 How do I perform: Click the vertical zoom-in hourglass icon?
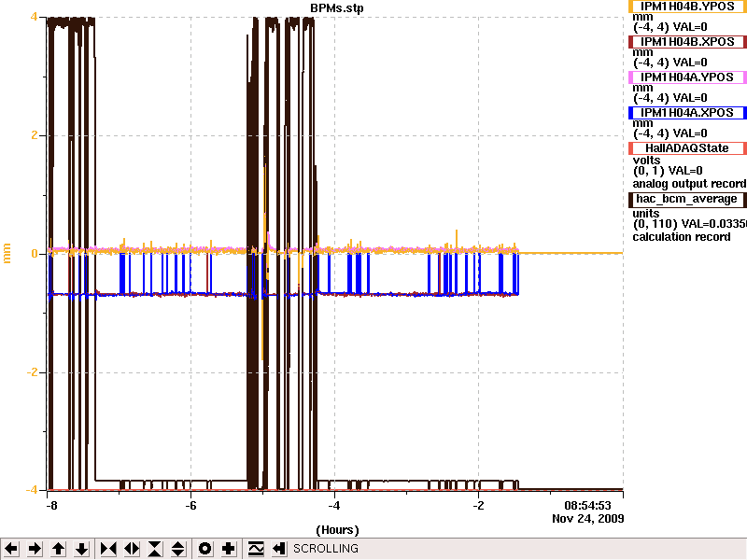point(155,549)
